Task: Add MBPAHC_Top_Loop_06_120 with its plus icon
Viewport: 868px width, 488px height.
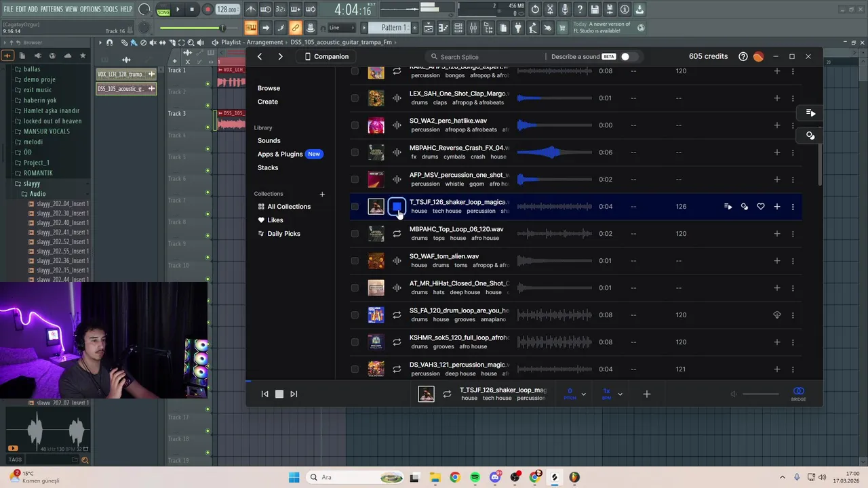Action: (777, 234)
